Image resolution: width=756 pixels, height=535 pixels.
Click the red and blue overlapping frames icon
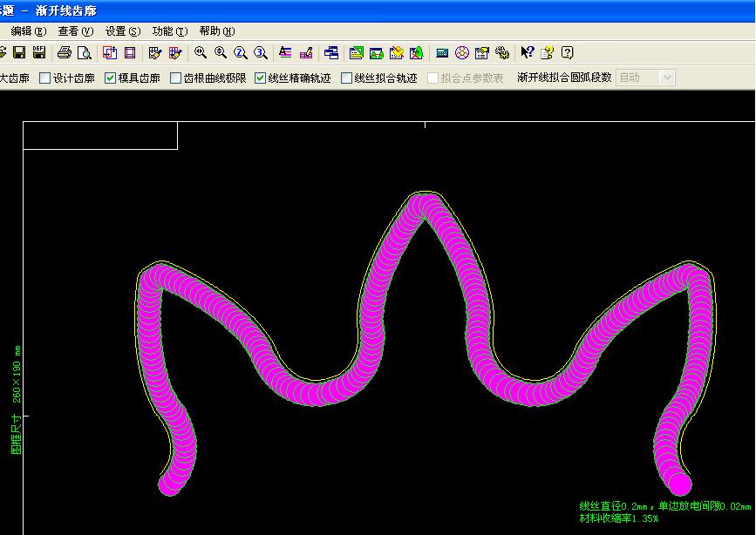[110, 52]
